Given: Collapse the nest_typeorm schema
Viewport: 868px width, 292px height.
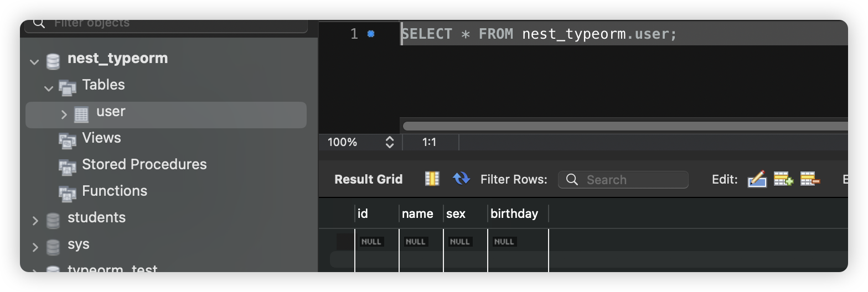Looking at the screenshot, I should [35, 61].
